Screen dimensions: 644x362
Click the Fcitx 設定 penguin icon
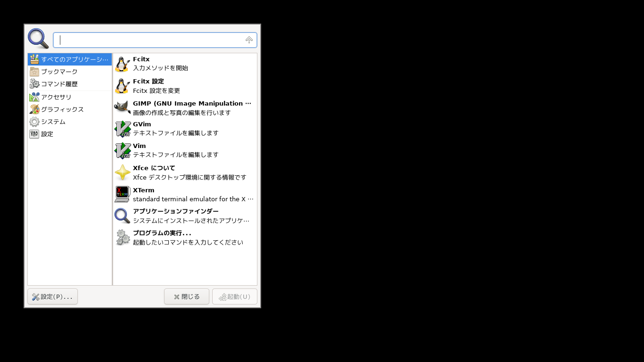click(x=122, y=86)
